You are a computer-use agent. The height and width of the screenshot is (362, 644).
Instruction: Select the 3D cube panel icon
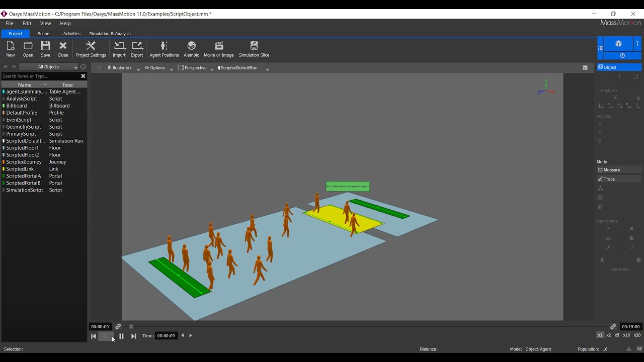pyautogui.click(x=619, y=44)
